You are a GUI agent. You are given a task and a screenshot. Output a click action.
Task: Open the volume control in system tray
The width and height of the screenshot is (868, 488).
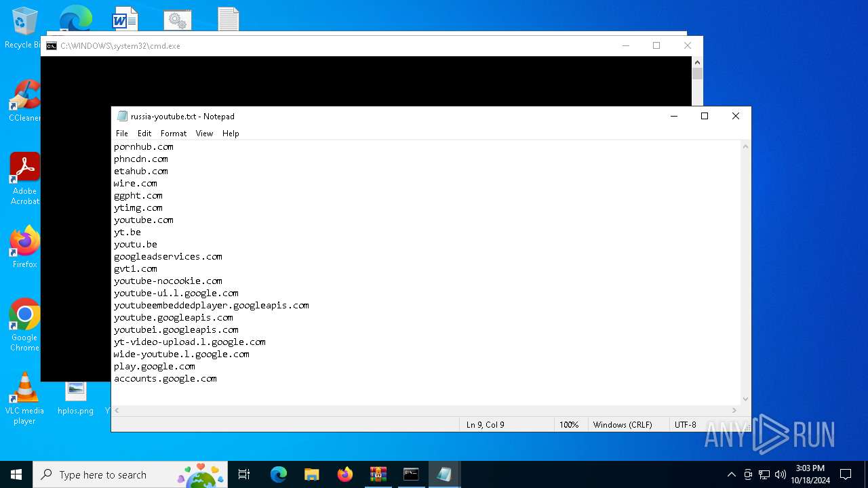click(x=781, y=474)
